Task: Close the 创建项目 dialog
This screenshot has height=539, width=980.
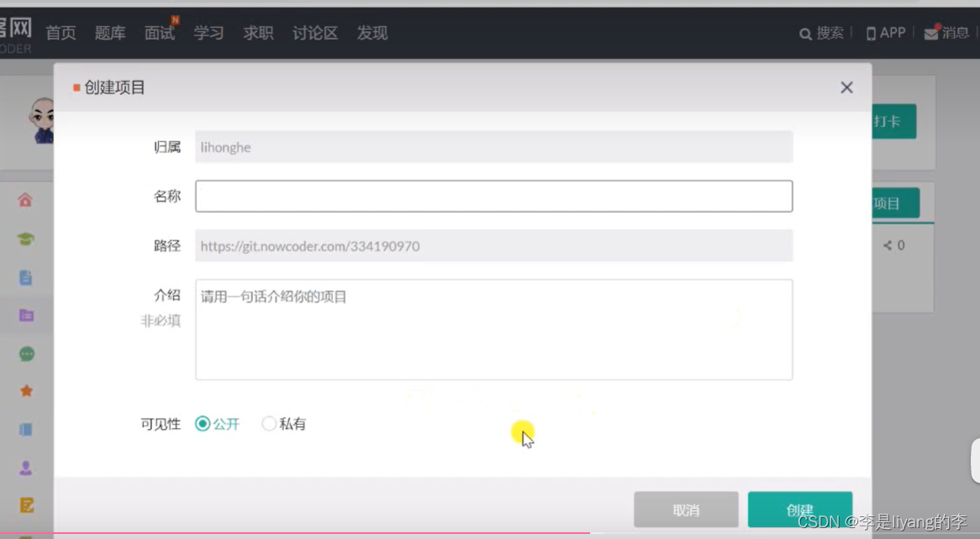Action: tap(846, 87)
